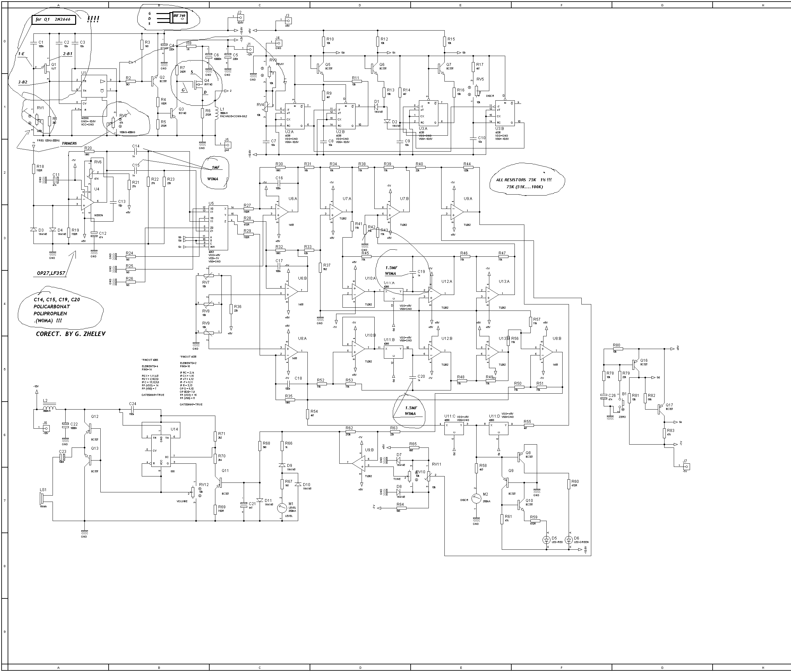Click the "POLIPROPILEN" text
This screenshot has width=791, height=672.
50,313
